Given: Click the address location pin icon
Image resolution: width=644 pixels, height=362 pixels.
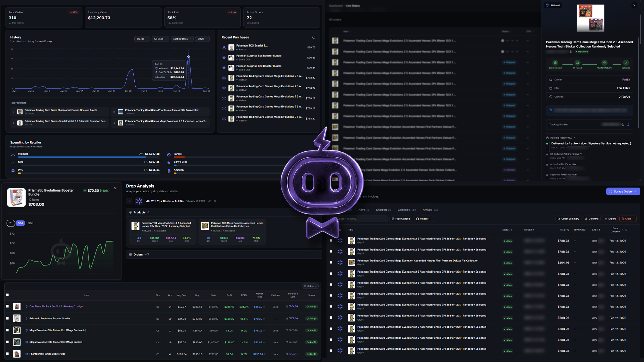Looking at the screenshot, I should click(x=551, y=110).
